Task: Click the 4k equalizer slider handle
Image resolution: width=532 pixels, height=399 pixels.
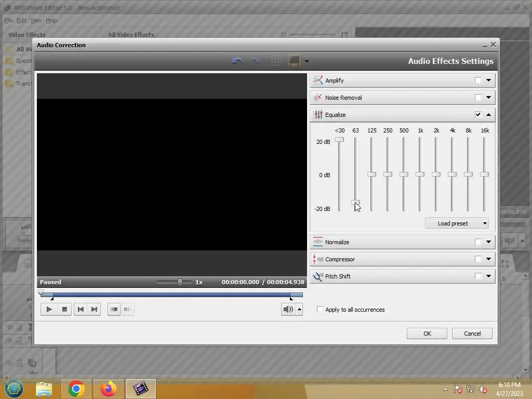Action: pyautogui.click(x=452, y=175)
